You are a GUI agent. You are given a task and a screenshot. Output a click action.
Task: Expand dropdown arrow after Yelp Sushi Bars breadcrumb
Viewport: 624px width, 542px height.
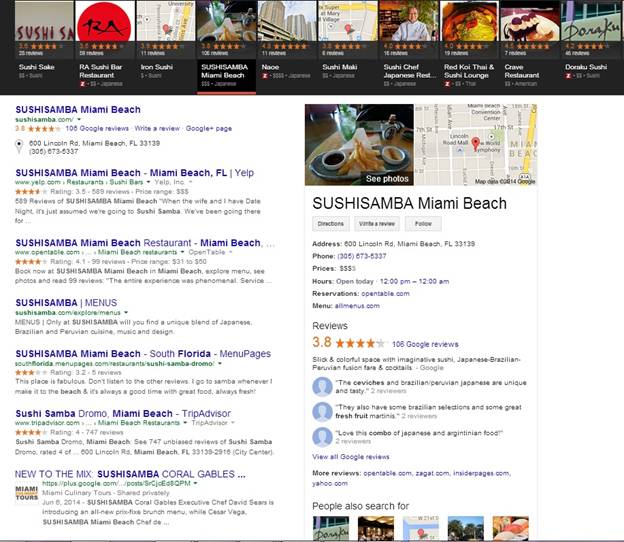(x=148, y=182)
